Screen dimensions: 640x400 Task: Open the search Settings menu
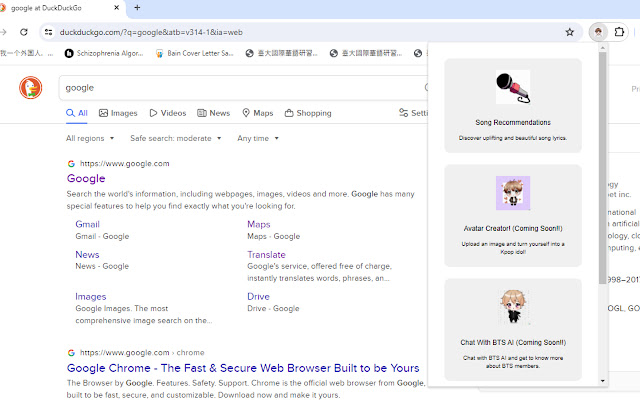point(413,113)
